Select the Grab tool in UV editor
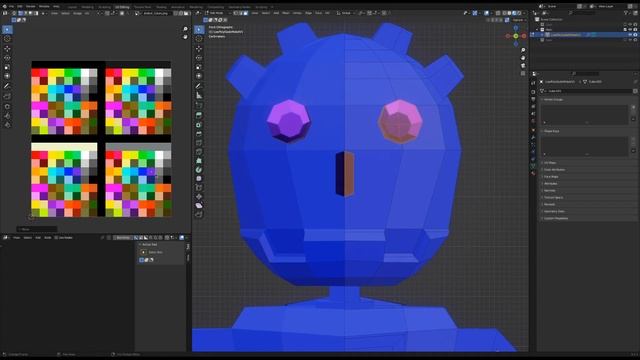This screenshot has height=360, width=640. [7, 106]
